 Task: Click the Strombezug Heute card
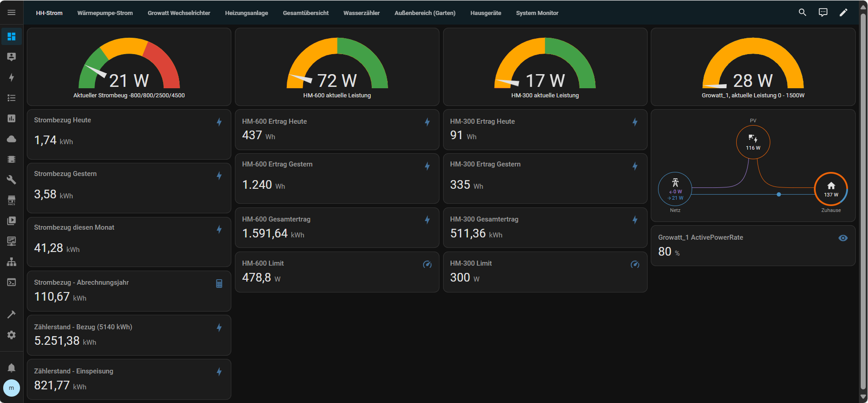point(129,134)
